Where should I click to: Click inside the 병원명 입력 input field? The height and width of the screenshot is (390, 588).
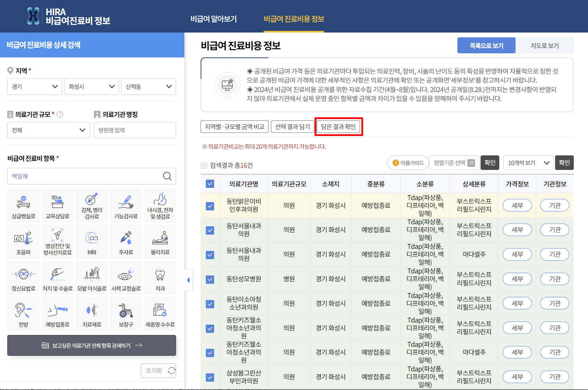point(134,130)
